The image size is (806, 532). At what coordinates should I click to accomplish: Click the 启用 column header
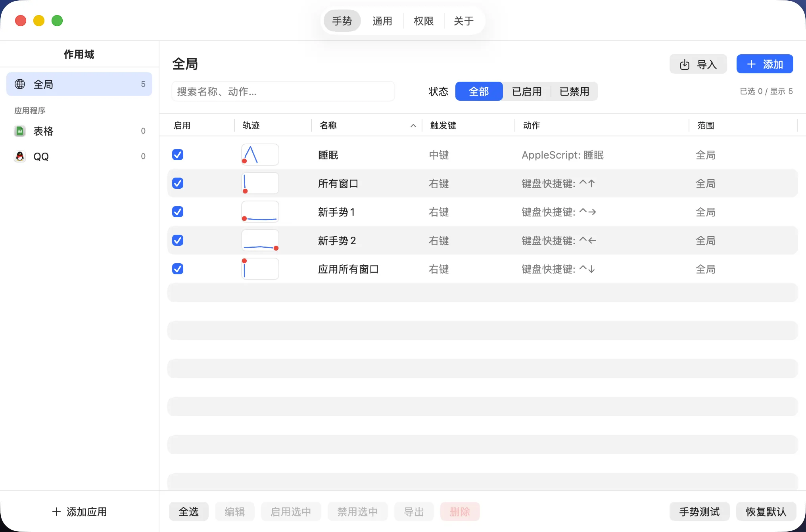(x=182, y=126)
